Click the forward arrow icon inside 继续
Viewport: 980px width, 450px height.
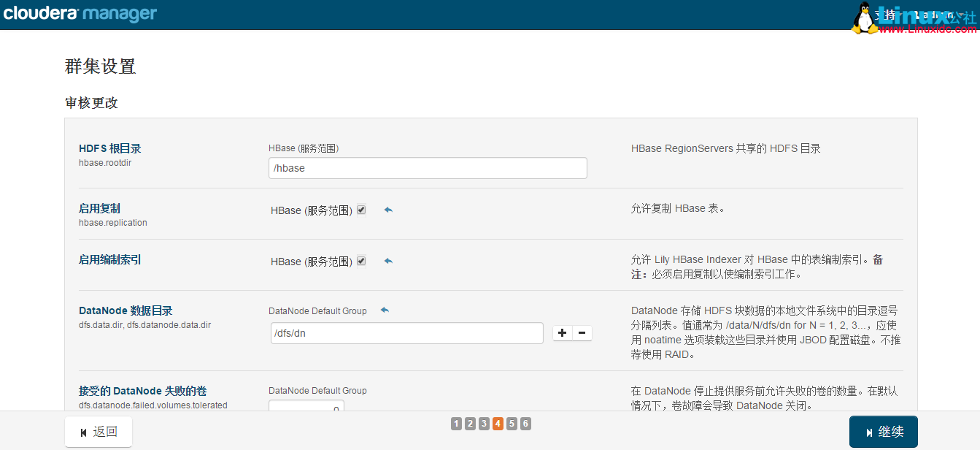[x=868, y=431]
